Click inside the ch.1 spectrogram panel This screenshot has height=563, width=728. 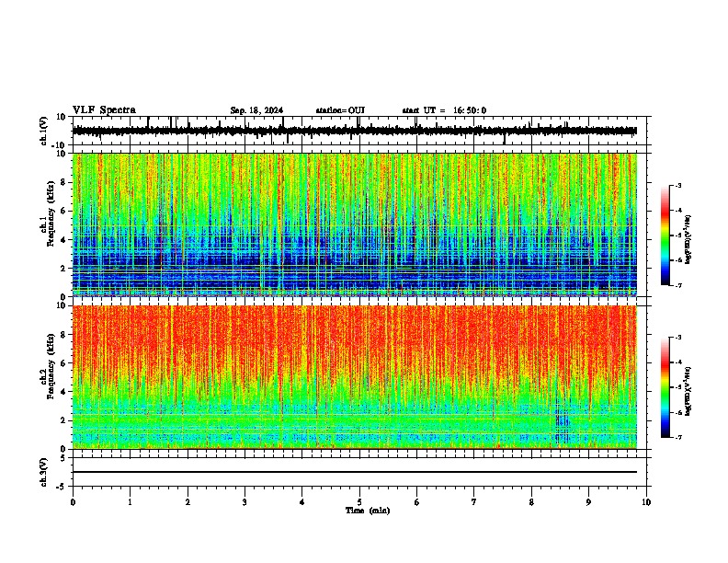(x=354, y=224)
